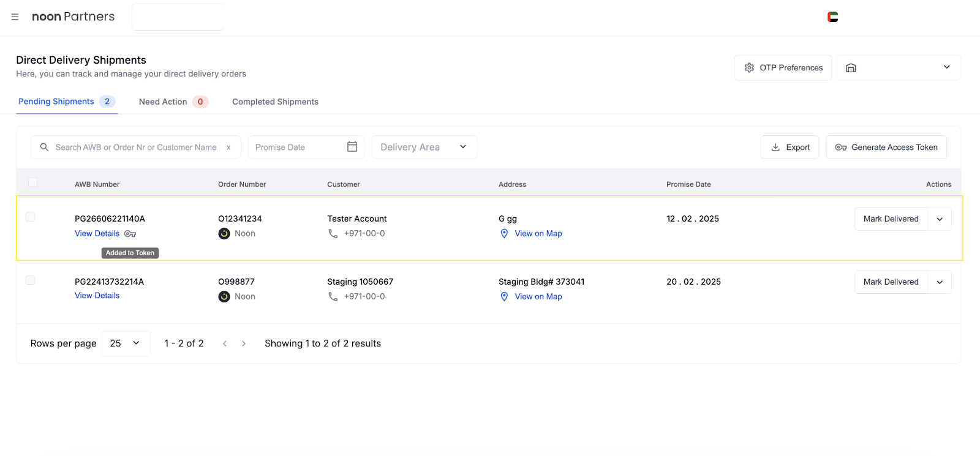980x456 pixels.
Task: Switch to Pending Shipments tab
Action: point(67,102)
